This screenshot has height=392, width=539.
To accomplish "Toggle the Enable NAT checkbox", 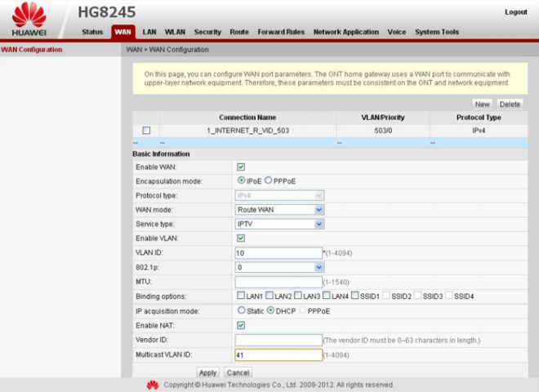I will click(x=241, y=325).
